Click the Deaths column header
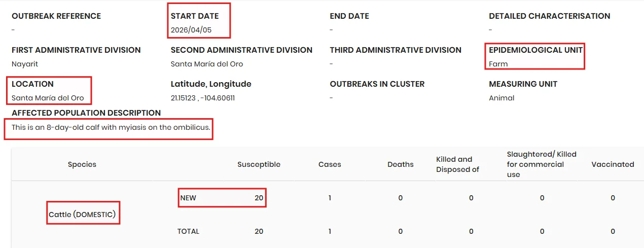Viewport: 644px width, 248px height. pos(401,164)
